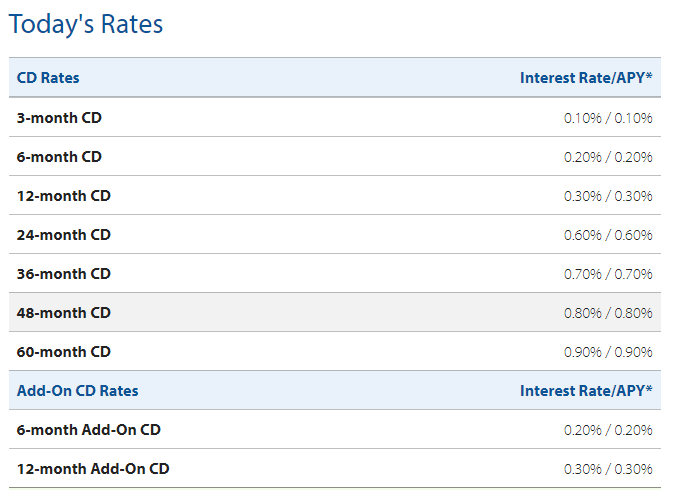Click the 0.90% / 0.90% rate value

(x=608, y=352)
